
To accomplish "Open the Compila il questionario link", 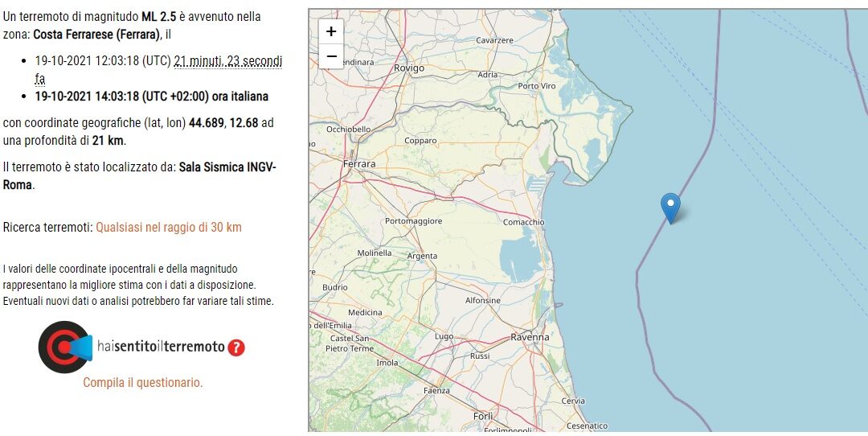I will [x=143, y=382].
